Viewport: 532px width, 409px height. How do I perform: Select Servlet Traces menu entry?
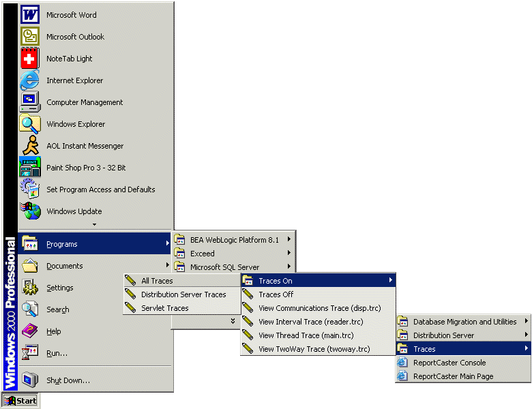click(x=182, y=307)
